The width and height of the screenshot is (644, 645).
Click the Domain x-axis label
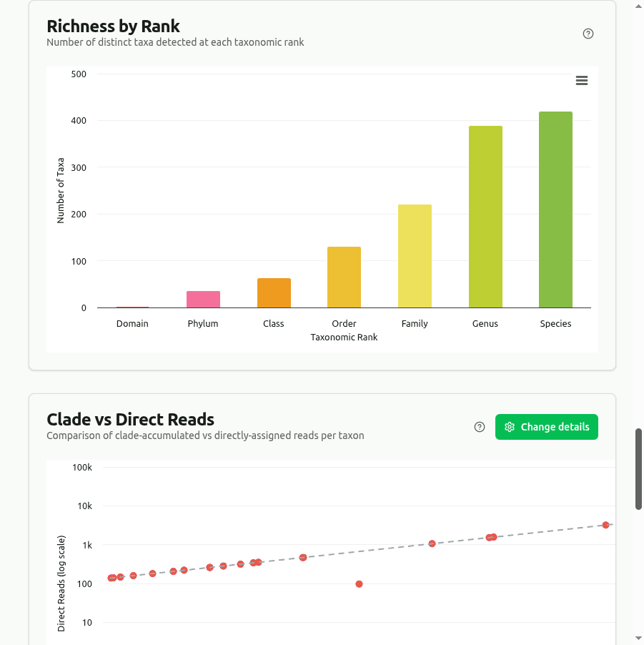pos(132,324)
